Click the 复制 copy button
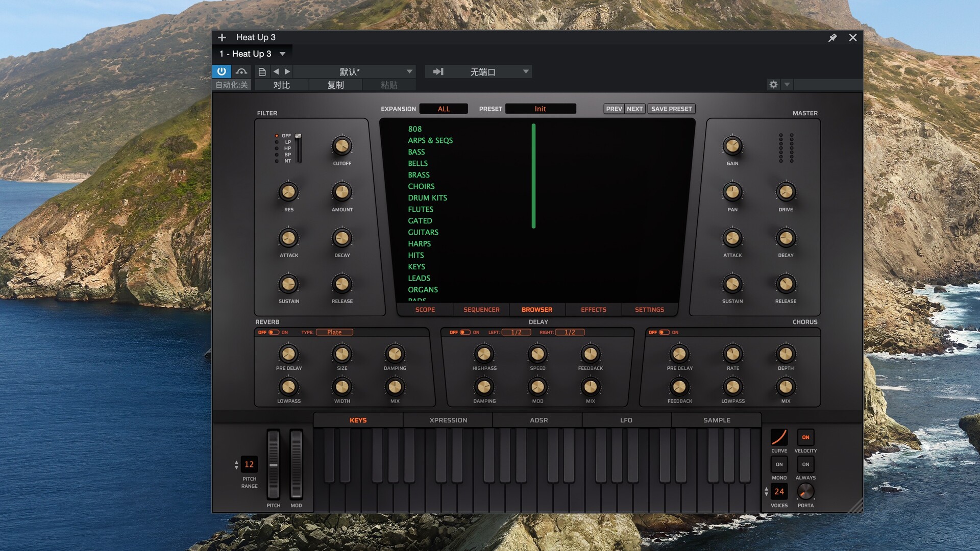980x551 pixels. coord(335,85)
